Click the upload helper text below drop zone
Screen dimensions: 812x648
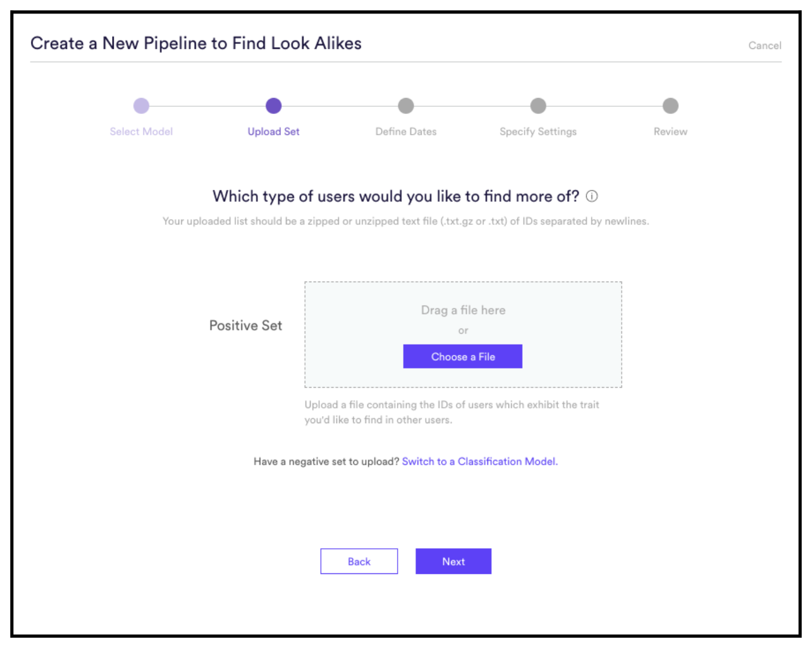(452, 412)
